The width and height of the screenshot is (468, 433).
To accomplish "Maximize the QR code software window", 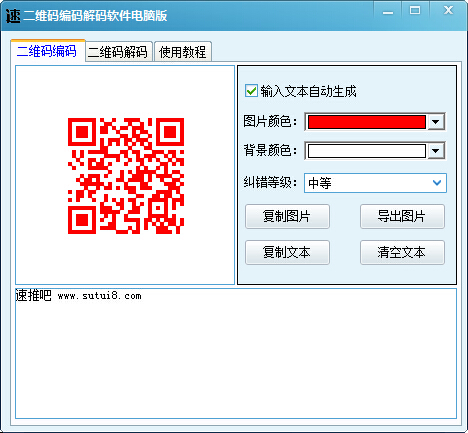I will (415, 11).
